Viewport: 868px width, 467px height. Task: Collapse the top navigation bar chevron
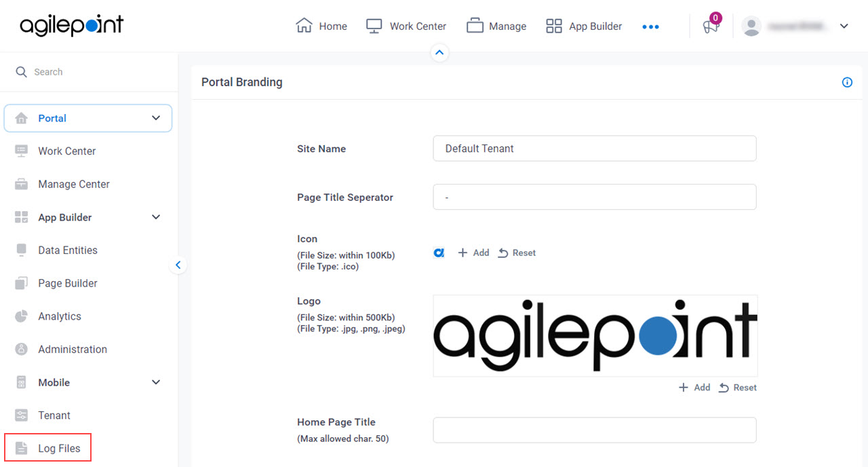(x=439, y=52)
